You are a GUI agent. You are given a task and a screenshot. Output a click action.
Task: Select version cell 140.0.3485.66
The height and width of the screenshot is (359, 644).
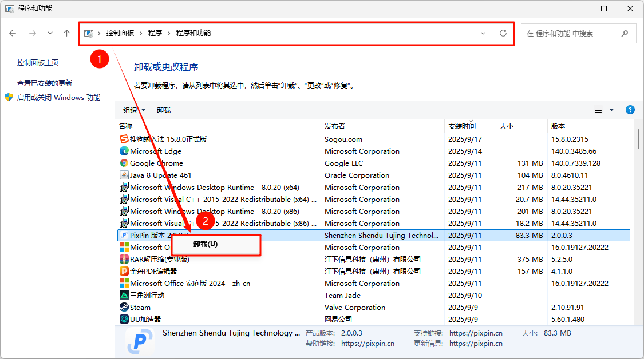tap(574, 151)
